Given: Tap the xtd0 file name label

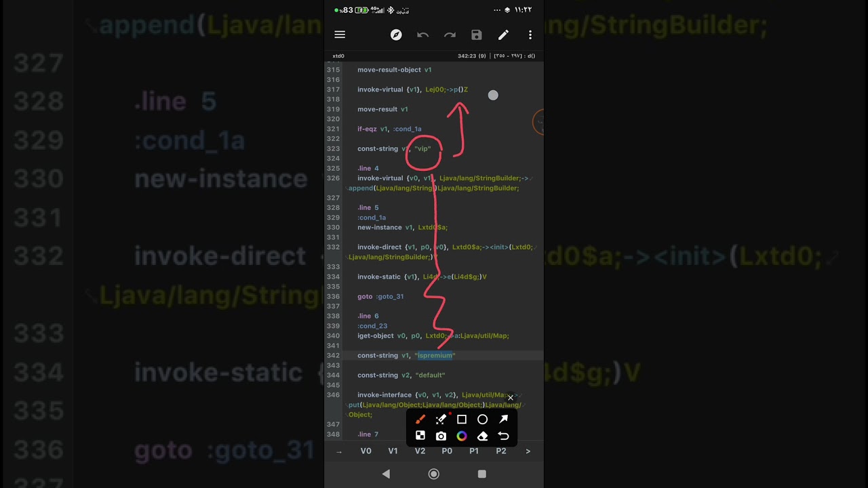Looking at the screenshot, I should (338, 56).
